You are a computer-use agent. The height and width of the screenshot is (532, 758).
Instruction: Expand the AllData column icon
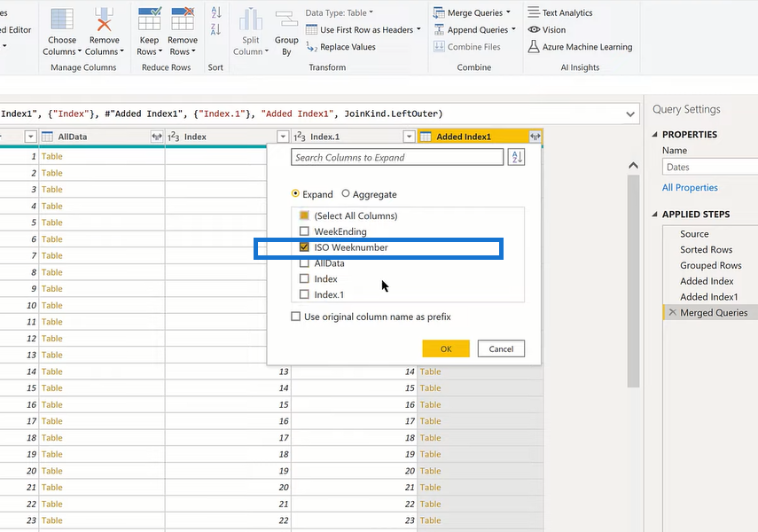click(157, 137)
